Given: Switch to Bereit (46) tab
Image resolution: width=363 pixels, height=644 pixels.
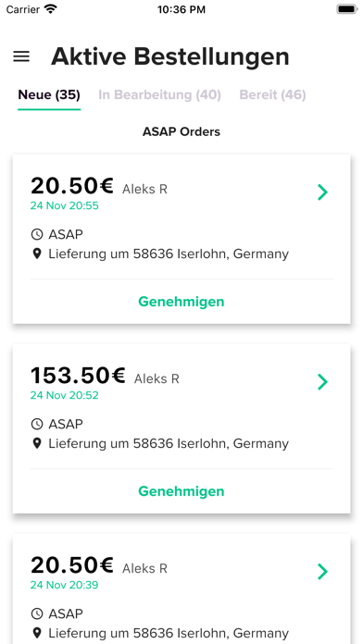Looking at the screenshot, I should click(x=272, y=95).
